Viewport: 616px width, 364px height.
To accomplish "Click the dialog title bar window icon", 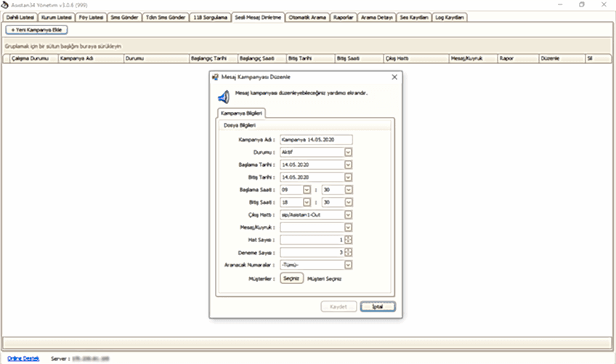I will point(215,76).
